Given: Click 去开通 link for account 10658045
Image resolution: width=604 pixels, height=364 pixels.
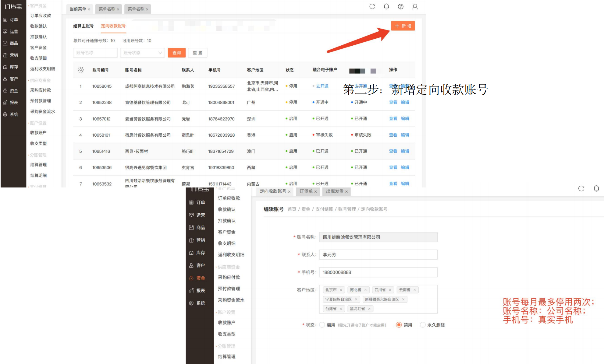Looking at the screenshot, I should [x=322, y=86].
